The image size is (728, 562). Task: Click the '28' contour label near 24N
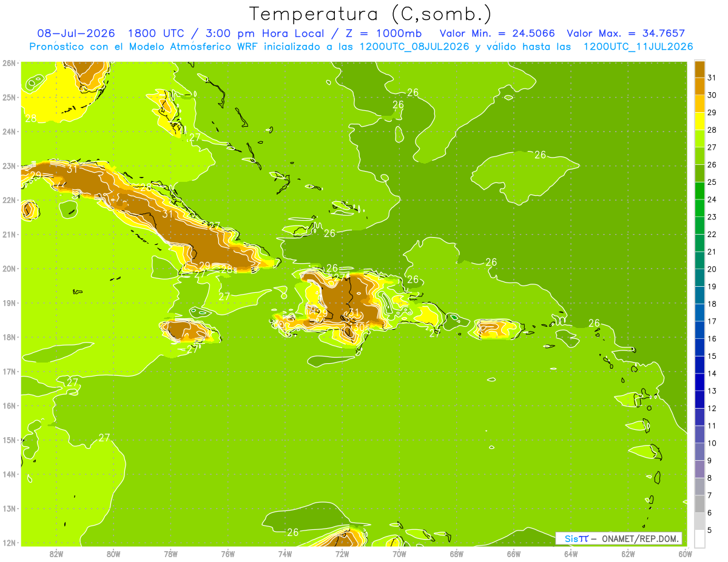(x=30, y=118)
